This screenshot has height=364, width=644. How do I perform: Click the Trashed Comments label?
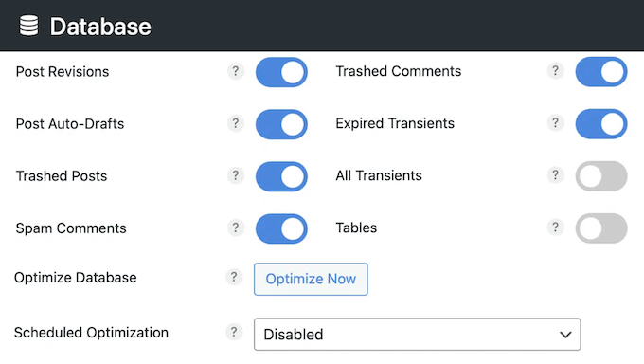(399, 71)
